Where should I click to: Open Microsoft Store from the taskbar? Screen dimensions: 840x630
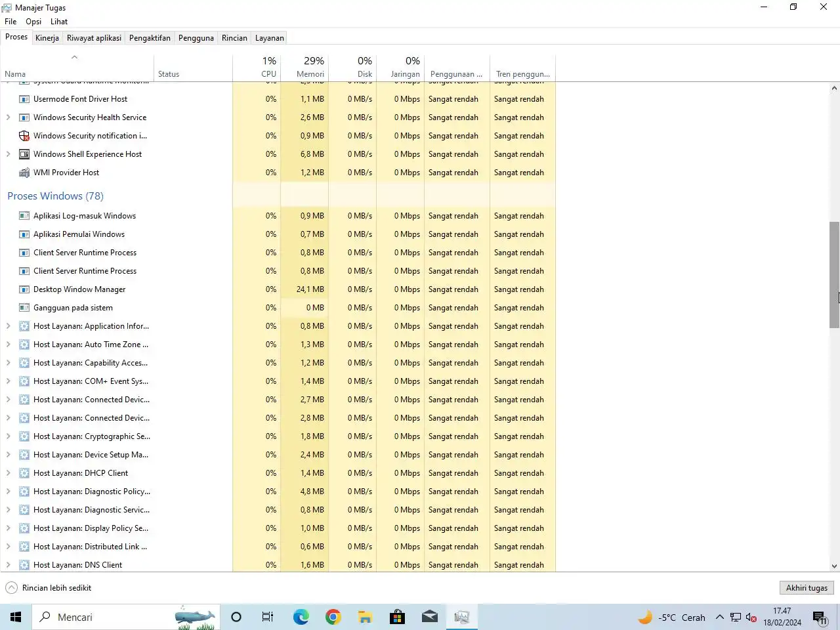coord(397,617)
